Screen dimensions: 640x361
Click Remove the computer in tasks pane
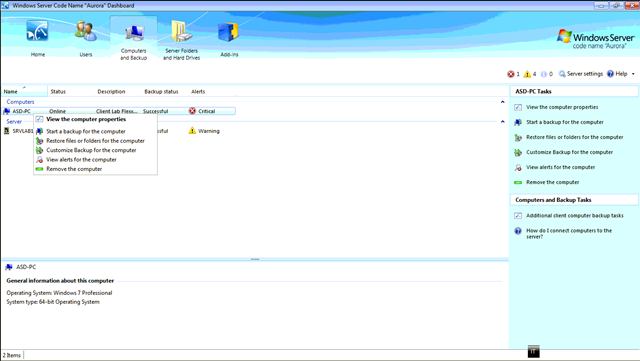coord(552,183)
